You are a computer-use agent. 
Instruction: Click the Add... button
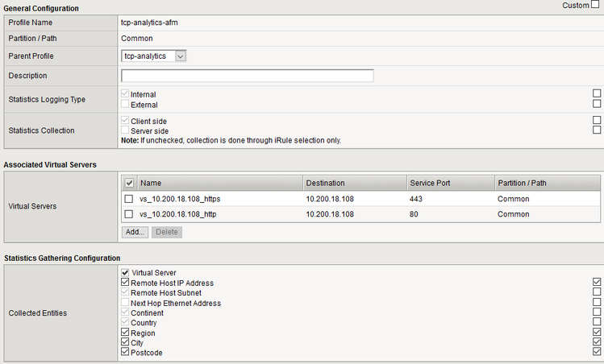(135, 232)
